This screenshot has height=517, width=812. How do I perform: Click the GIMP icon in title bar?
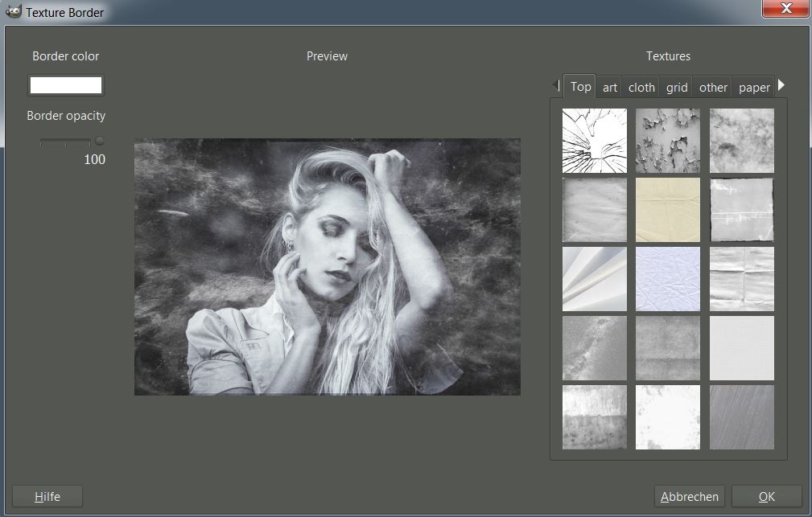pos(13,12)
